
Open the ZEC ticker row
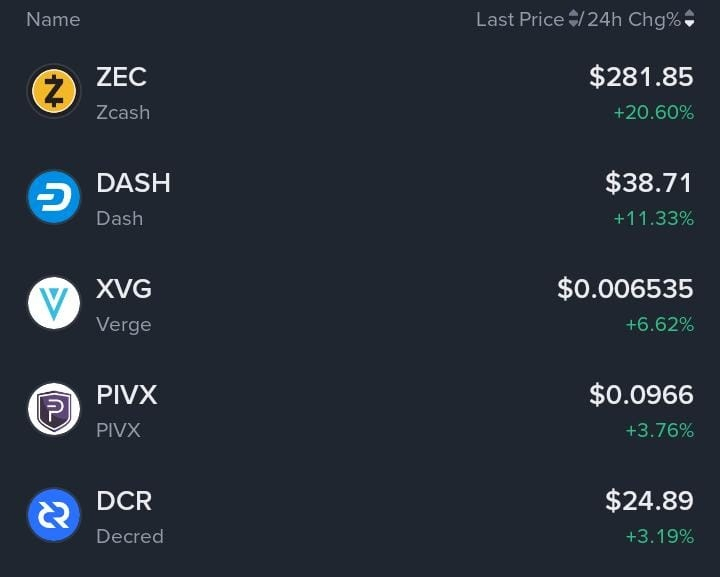(x=121, y=77)
